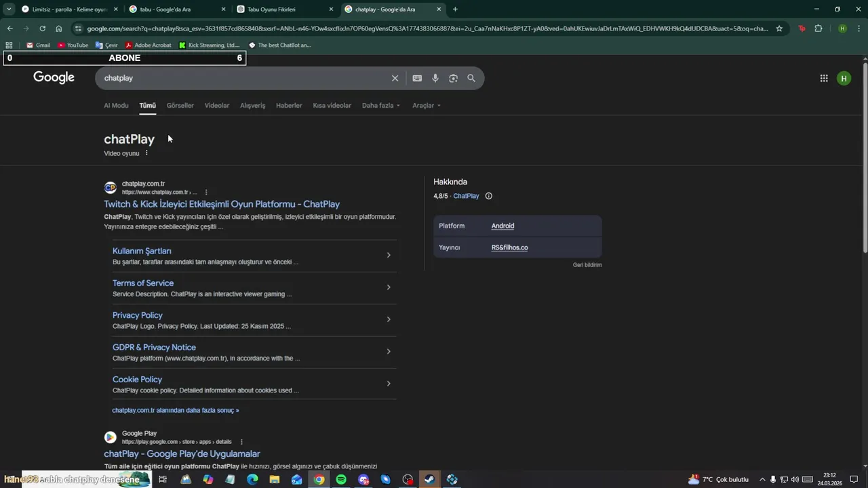
Task: Open the Google account avatar on the page
Action: point(844,78)
